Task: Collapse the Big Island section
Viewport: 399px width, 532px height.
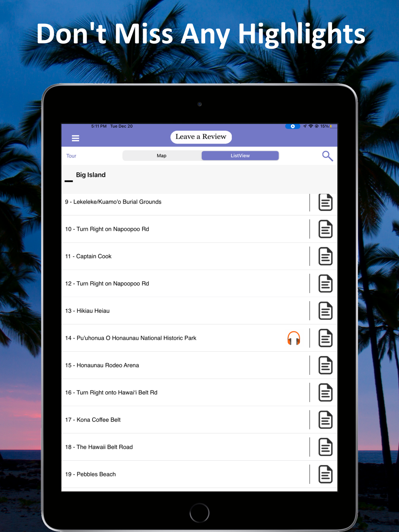Action: coord(69,181)
